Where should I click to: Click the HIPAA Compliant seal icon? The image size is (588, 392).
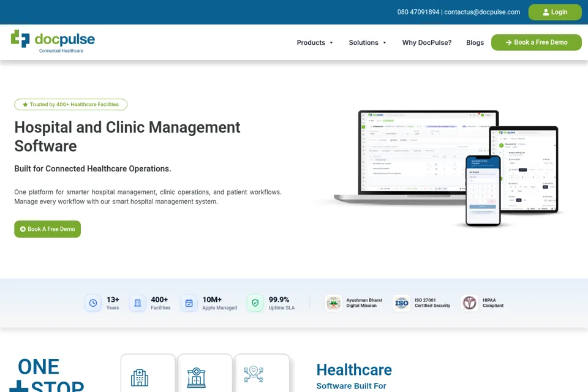coord(470,303)
